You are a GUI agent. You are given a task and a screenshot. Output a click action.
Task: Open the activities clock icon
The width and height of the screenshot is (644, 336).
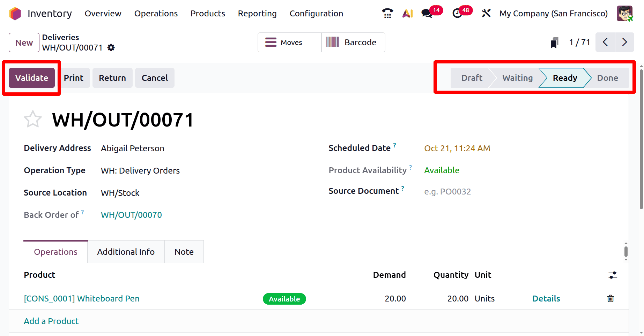(457, 14)
